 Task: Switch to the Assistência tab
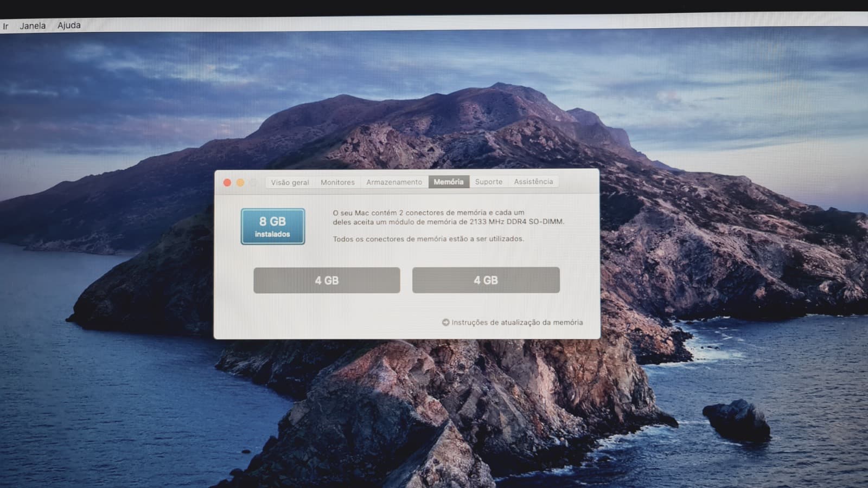point(533,182)
